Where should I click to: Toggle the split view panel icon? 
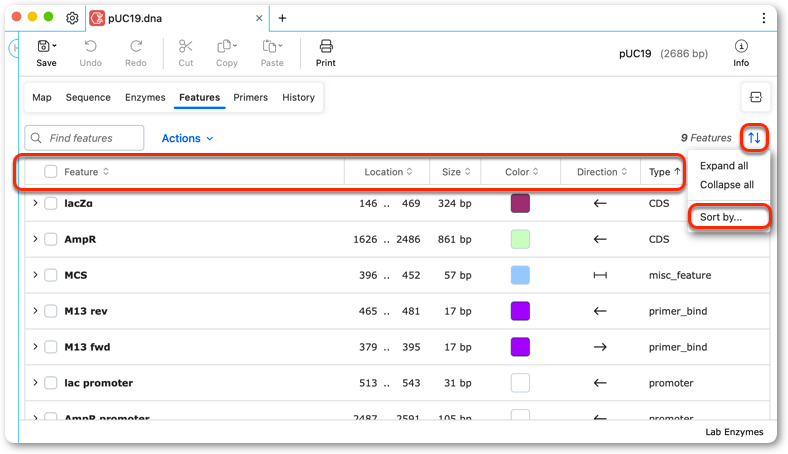pyautogui.click(x=756, y=97)
